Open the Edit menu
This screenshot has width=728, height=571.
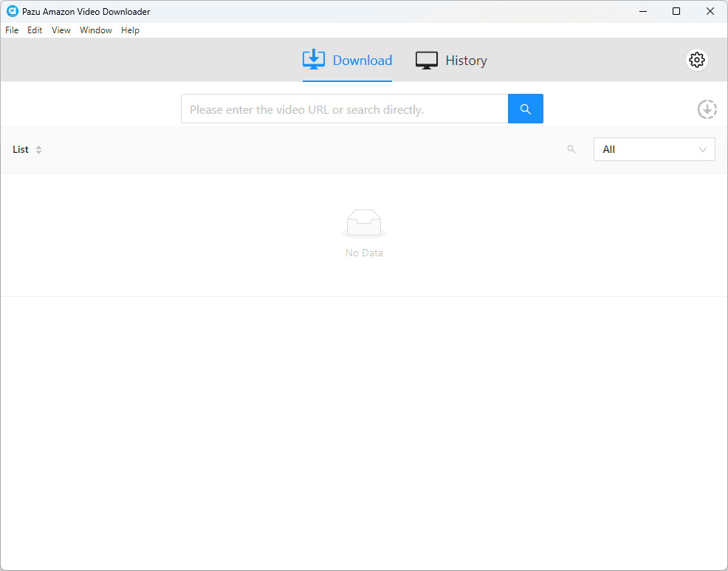tap(35, 30)
